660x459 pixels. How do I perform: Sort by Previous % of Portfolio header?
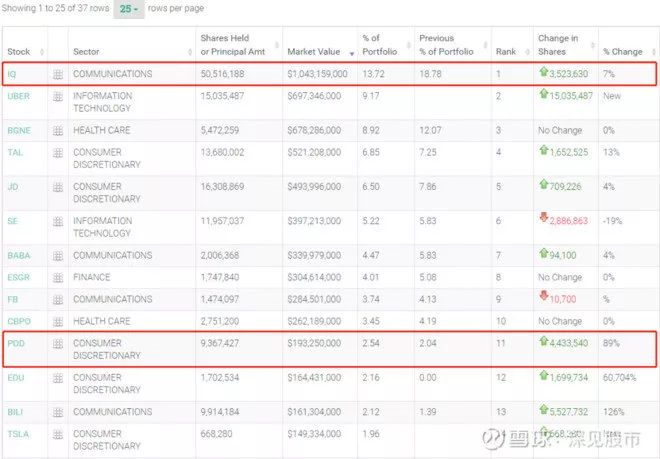tap(453, 45)
